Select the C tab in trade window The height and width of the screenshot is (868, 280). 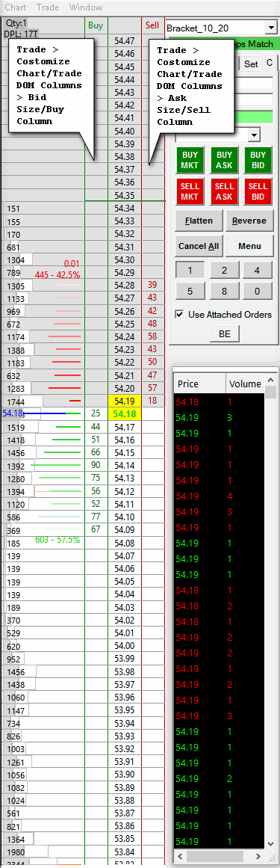tap(270, 63)
